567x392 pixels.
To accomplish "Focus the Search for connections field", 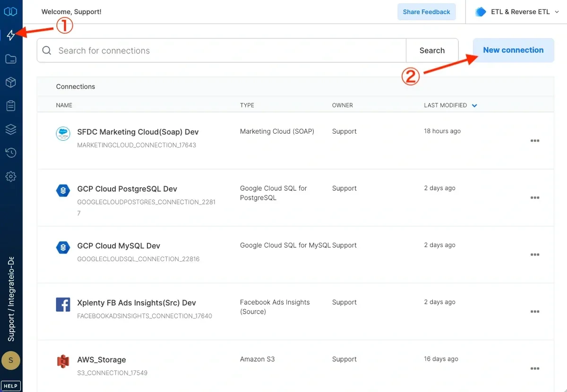I will coord(222,51).
